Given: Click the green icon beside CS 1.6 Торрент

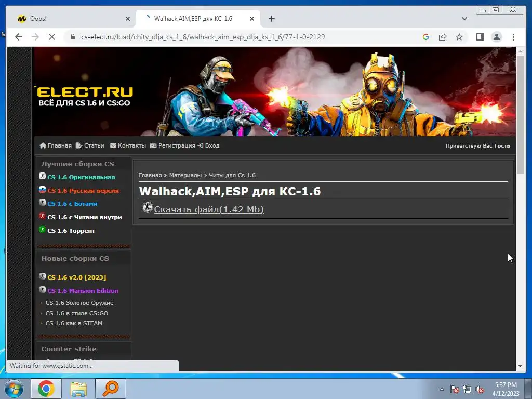Looking at the screenshot, I should pyautogui.click(x=42, y=229).
